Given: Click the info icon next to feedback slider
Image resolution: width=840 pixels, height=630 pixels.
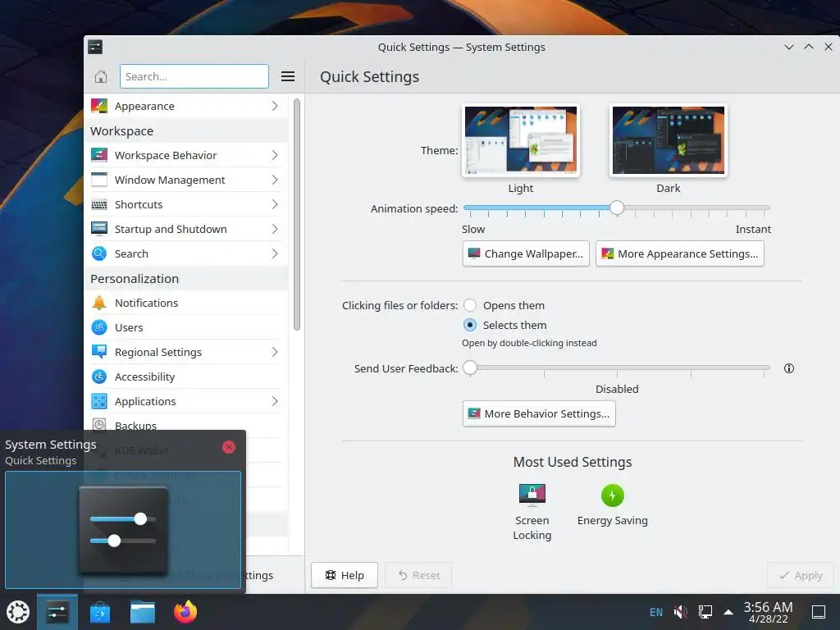Looking at the screenshot, I should pos(788,368).
